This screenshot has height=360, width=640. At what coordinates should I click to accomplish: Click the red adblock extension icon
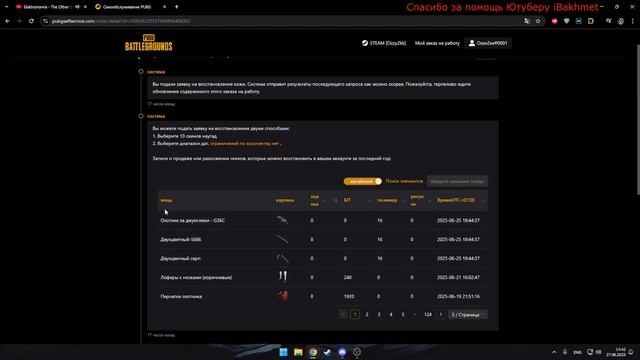(554, 21)
